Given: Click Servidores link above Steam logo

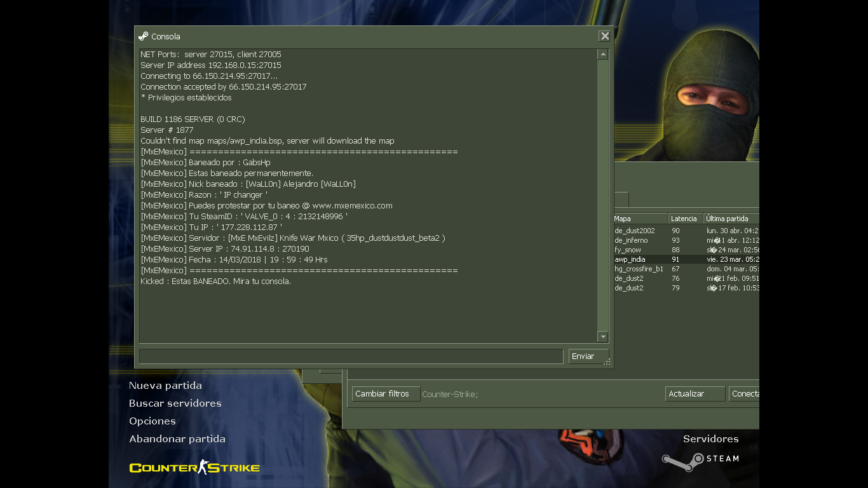Looking at the screenshot, I should coord(711,439).
